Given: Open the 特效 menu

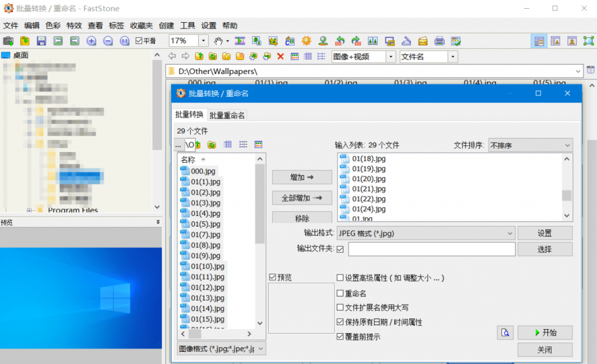Looking at the screenshot, I should click(x=74, y=26).
